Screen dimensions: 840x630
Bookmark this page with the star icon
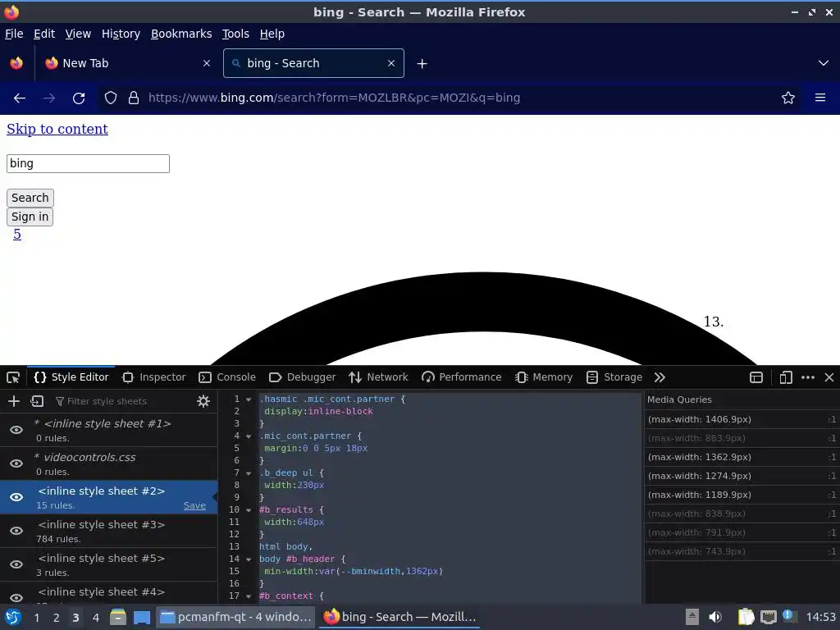788,98
